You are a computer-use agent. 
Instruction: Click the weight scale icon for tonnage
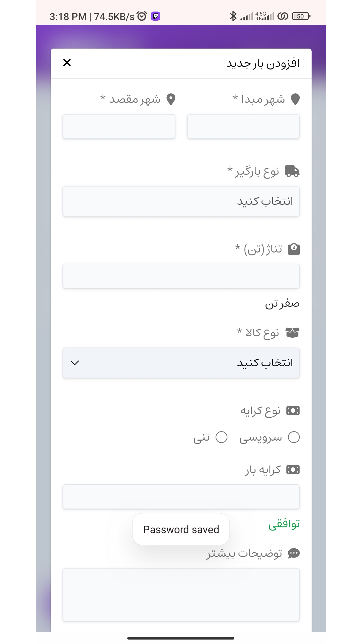click(294, 249)
